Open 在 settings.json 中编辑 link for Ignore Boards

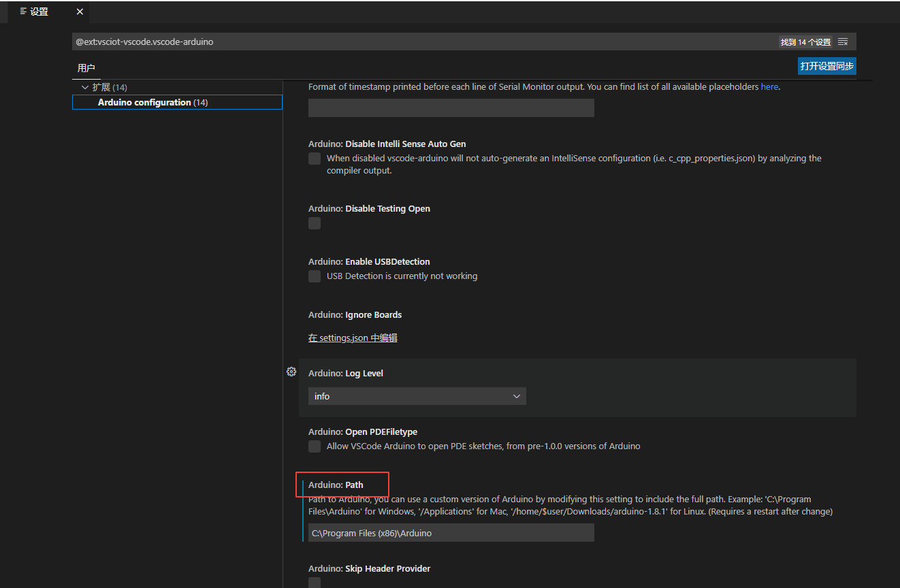point(353,338)
